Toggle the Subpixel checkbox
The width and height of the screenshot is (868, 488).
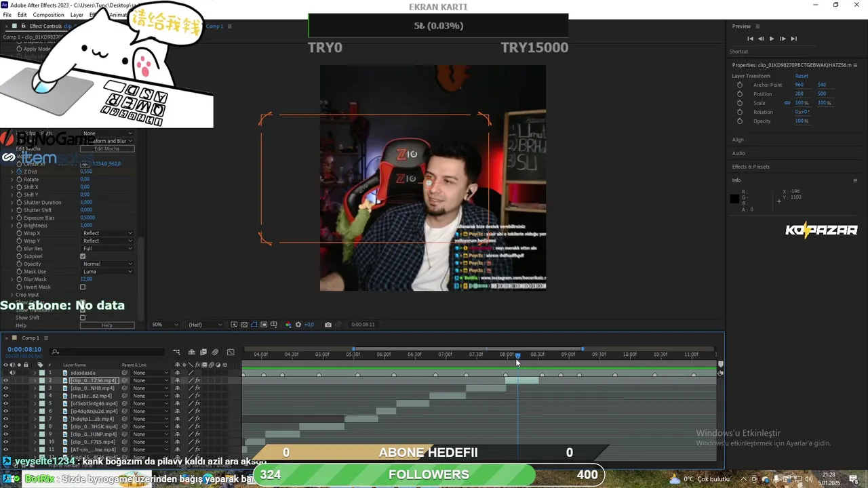click(83, 256)
